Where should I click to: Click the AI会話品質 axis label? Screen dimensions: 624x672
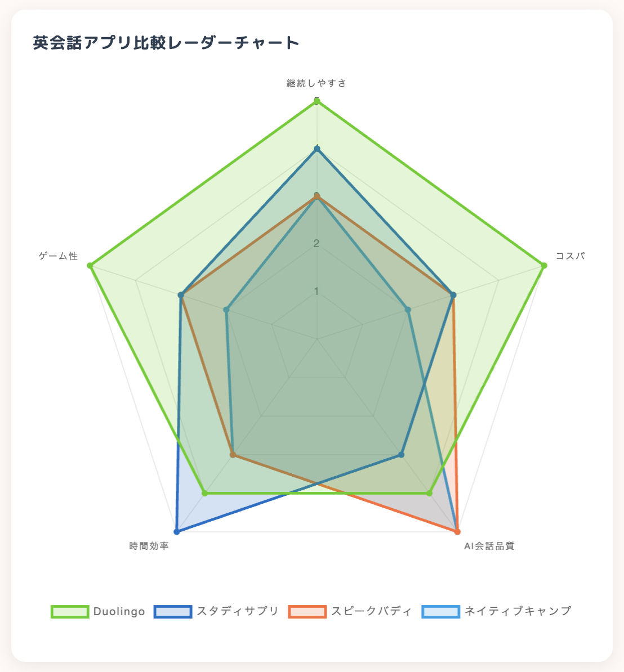(489, 546)
